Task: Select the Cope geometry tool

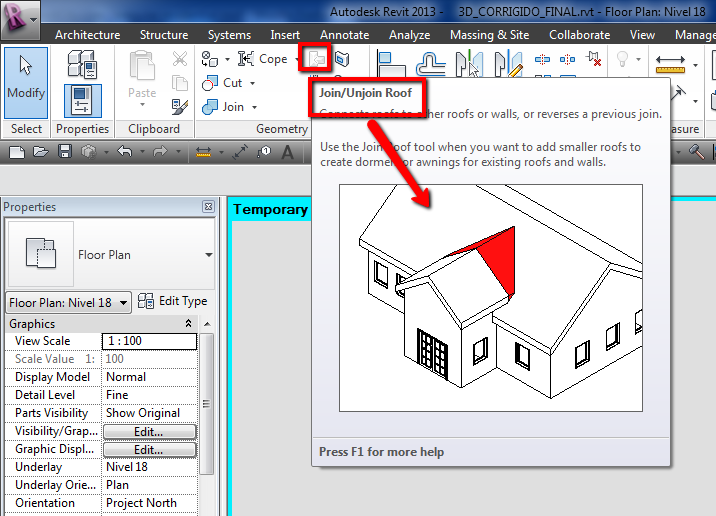Action: 263,59
